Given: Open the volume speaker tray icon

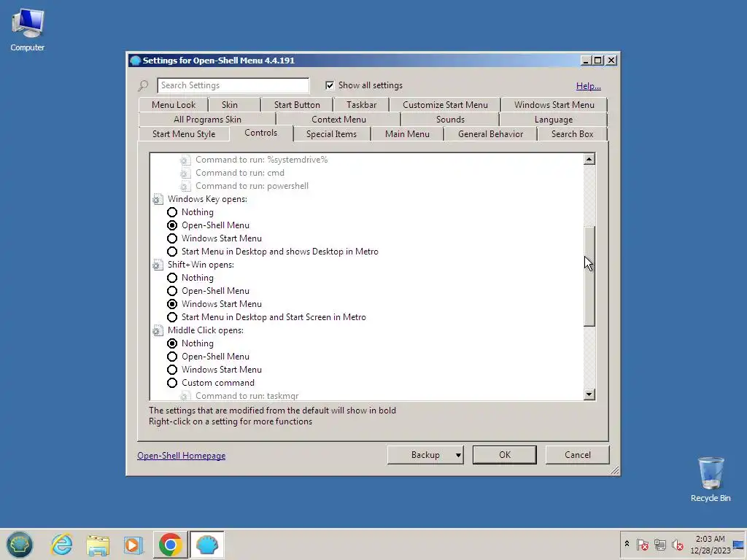Looking at the screenshot, I should point(677,544).
